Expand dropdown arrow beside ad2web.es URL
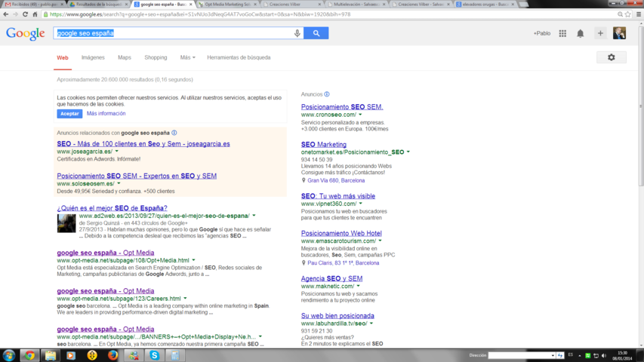The height and width of the screenshot is (362, 644). click(254, 216)
